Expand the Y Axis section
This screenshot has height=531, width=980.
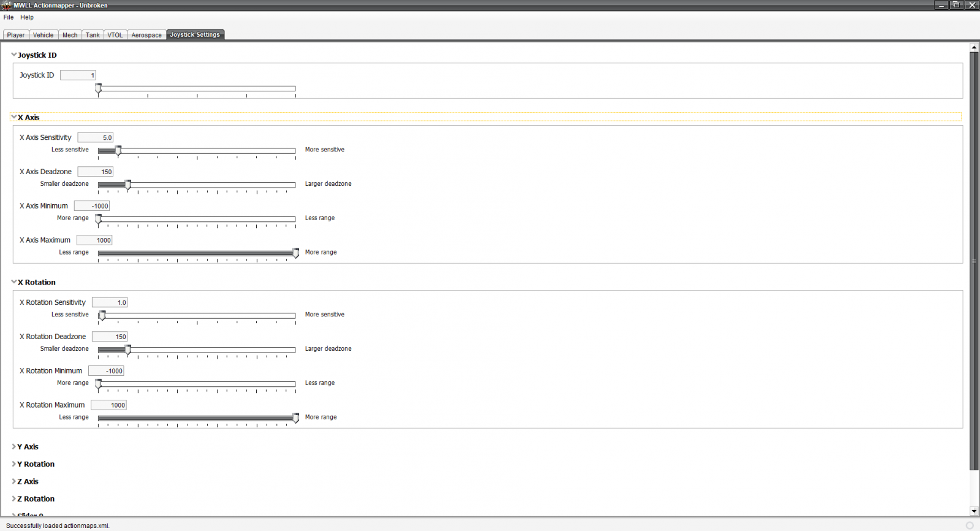coord(14,447)
